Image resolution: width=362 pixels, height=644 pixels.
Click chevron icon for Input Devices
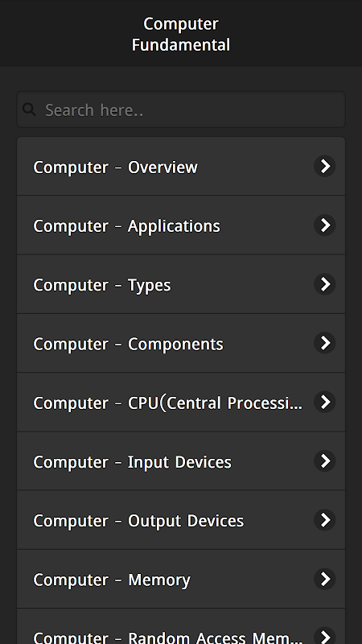[x=325, y=460]
